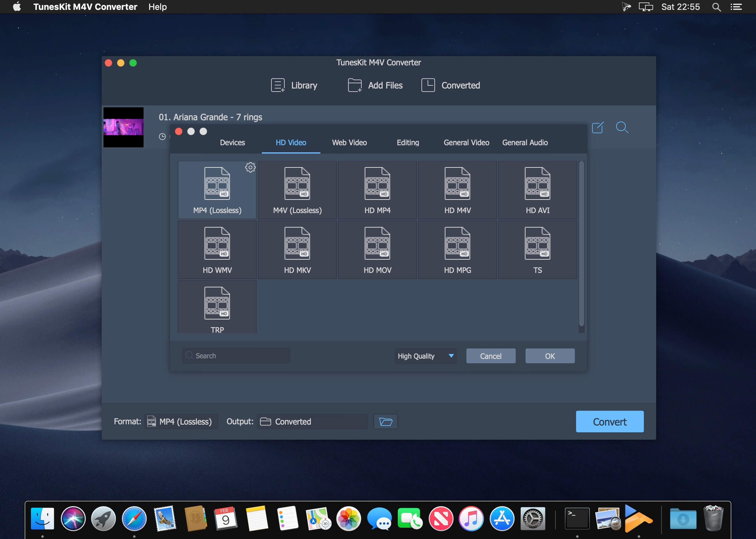Select the MP4 (Lossless) format tile
Viewport: 756px width, 539px height.
(x=217, y=190)
